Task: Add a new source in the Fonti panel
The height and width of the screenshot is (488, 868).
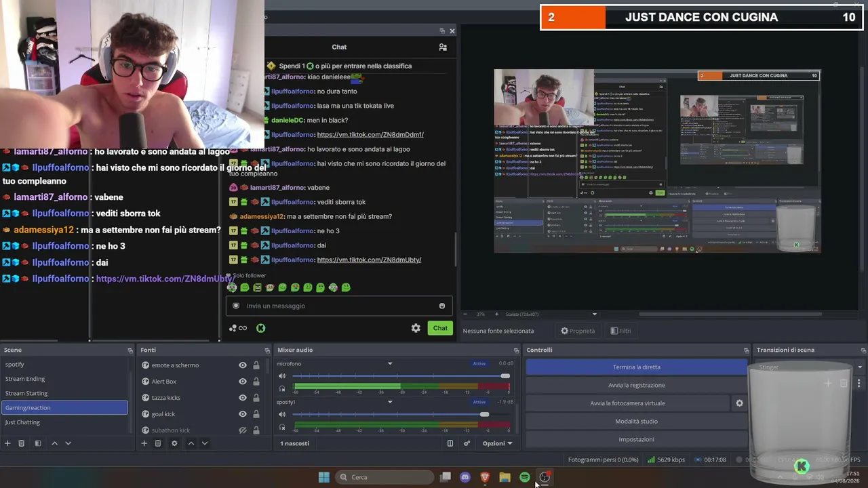Action: (x=144, y=443)
